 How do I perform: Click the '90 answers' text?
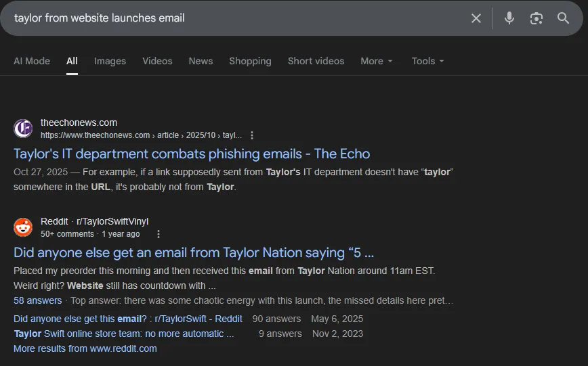pyautogui.click(x=276, y=319)
